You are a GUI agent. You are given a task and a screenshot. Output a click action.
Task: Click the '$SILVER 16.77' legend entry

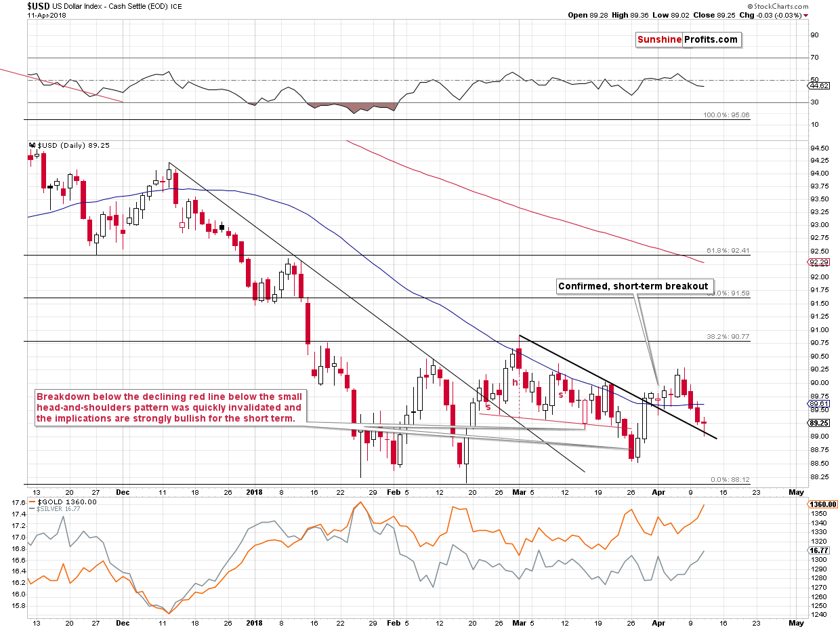[x=54, y=509]
